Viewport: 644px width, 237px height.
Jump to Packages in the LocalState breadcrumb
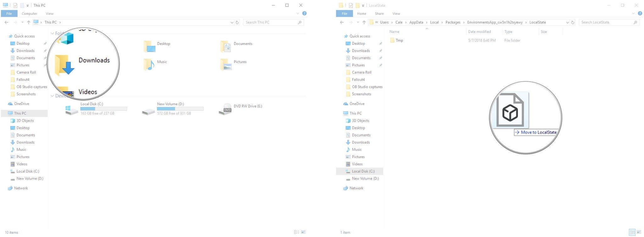click(x=453, y=22)
